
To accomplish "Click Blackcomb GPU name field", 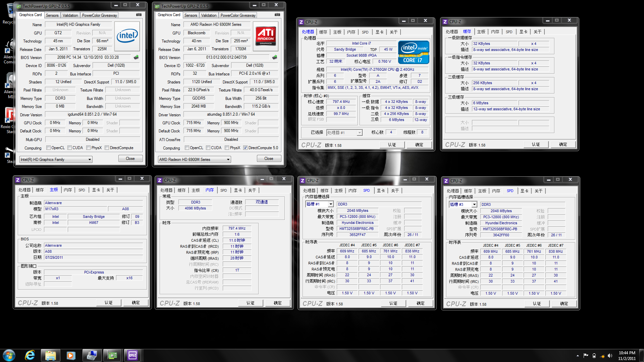I will coord(197,33).
